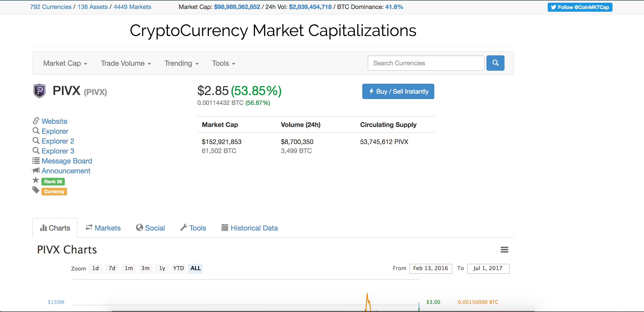The height and width of the screenshot is (312, 644).
Task: Click the From date field Feb 13, 2016
Action: tap(430, 269)
